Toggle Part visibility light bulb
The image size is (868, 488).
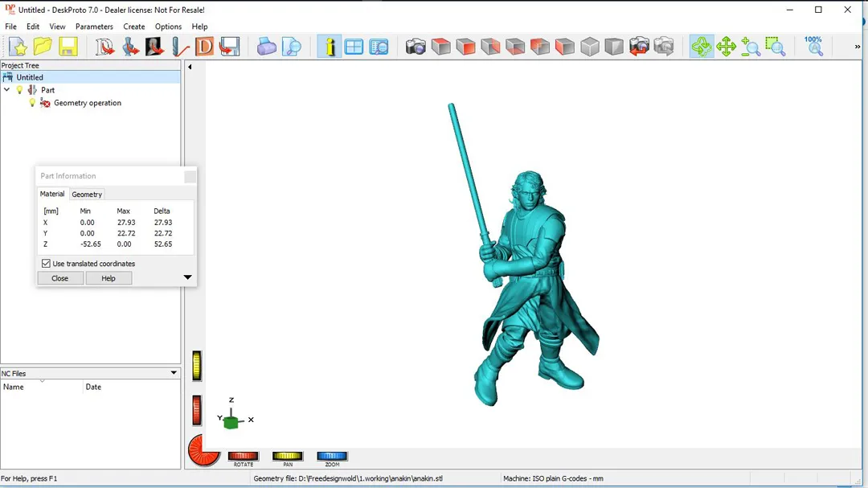(20, 90)
